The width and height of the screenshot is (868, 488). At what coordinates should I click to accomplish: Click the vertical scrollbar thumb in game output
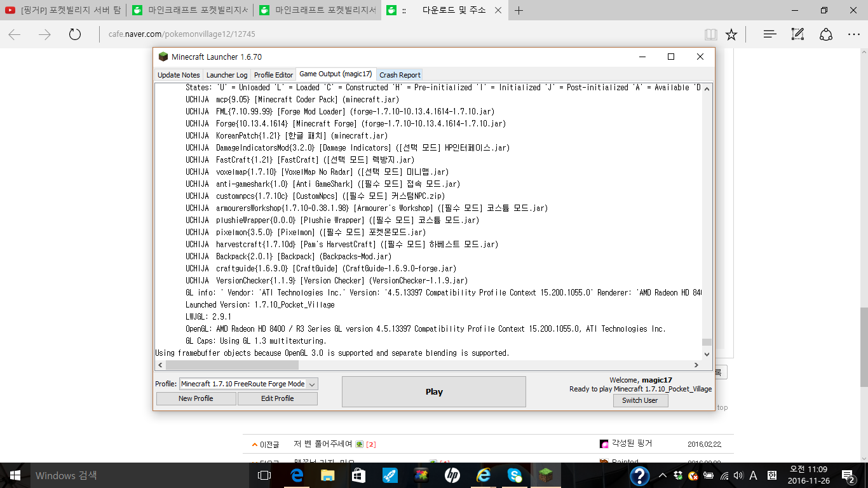point(707,341)
